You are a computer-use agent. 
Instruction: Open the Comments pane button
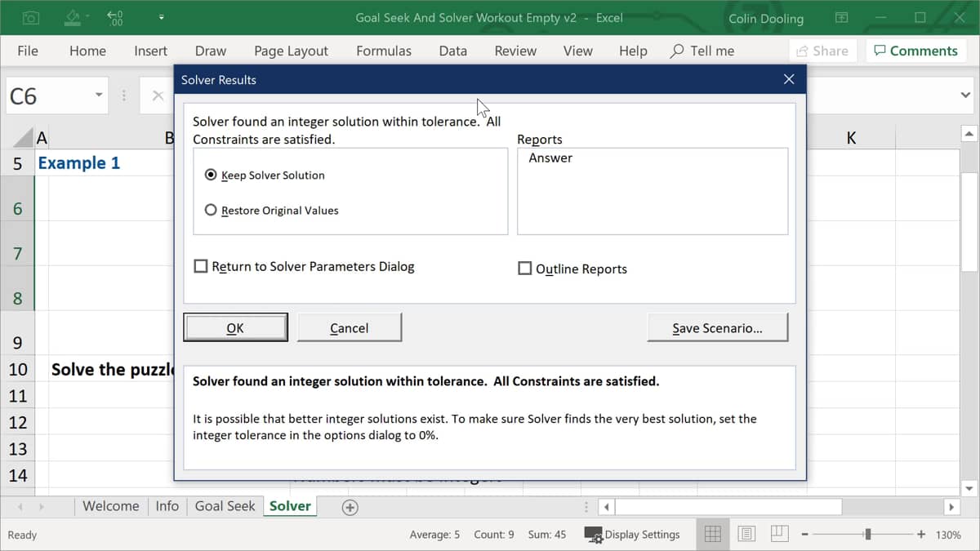tap(915, 51)
